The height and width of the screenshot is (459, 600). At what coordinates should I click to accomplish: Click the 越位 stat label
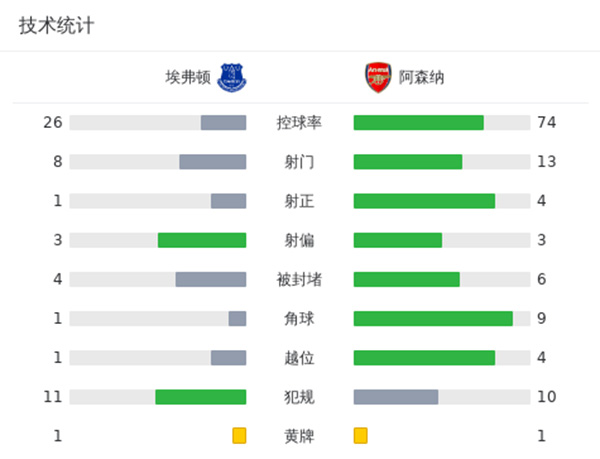click(x=299, y=358)
